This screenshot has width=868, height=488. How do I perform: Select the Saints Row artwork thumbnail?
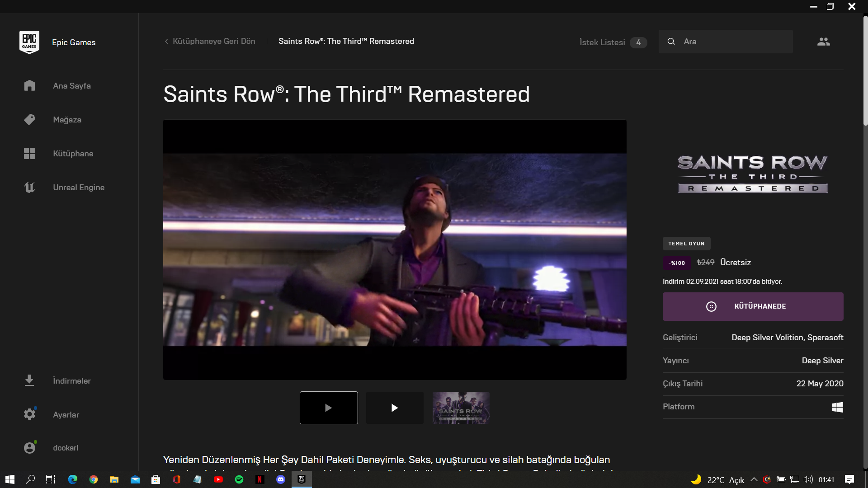[461, 408]
